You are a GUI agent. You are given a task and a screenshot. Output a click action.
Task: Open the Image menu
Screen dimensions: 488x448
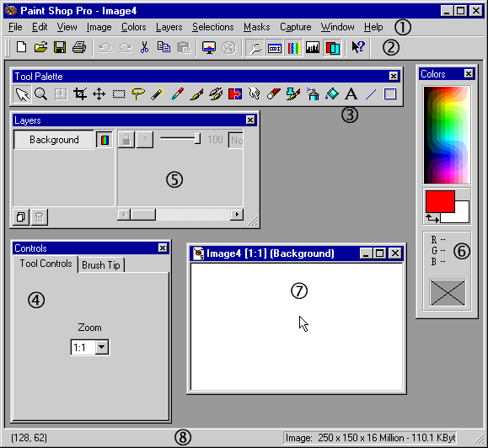click(x=99, y=27)
